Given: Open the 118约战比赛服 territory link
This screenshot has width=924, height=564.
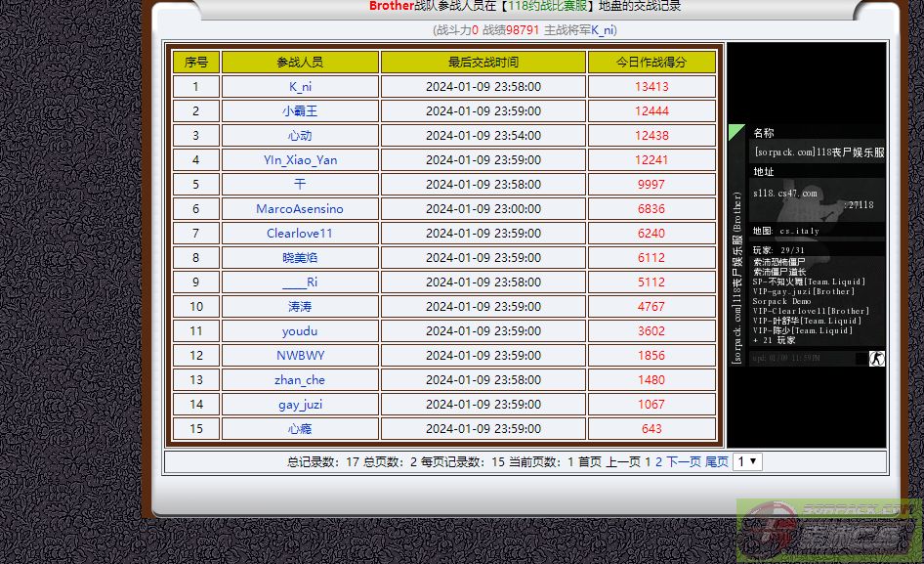Looking at the screenshot, I should pyautogui.click(x=547, y=6).
